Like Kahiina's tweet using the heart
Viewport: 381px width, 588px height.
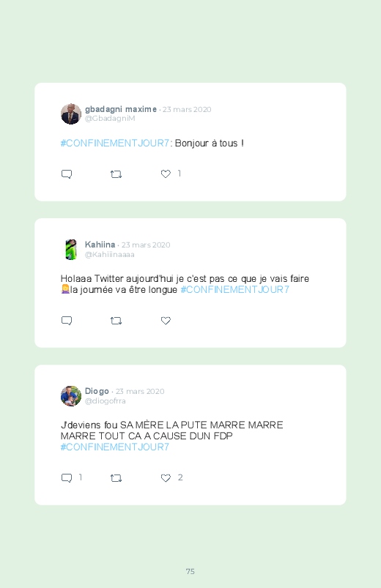pyautogui.click(x=166, y=320)
